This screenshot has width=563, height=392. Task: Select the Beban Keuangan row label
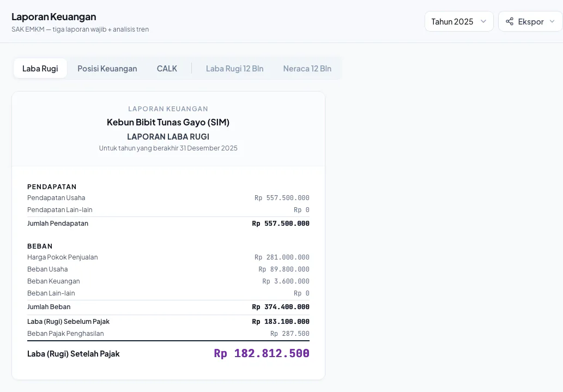tap(53, 281)
